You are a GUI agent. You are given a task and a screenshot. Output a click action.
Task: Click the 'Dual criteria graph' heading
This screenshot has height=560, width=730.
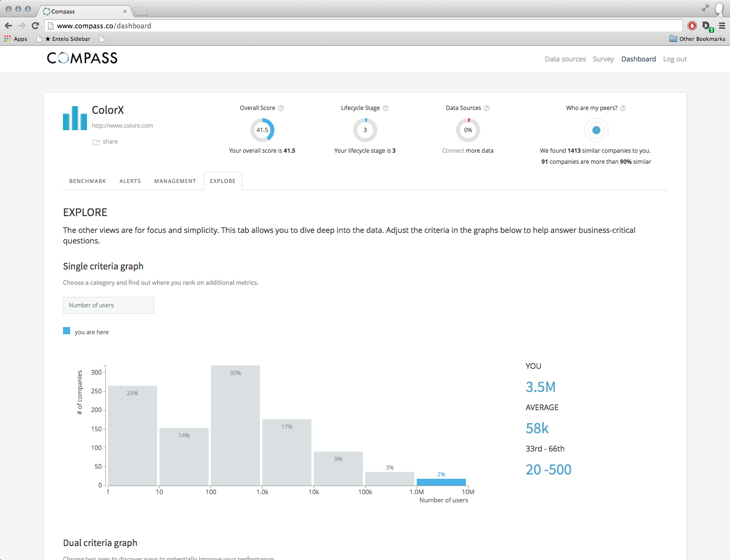pyautogui.click(x=100, y=543)
